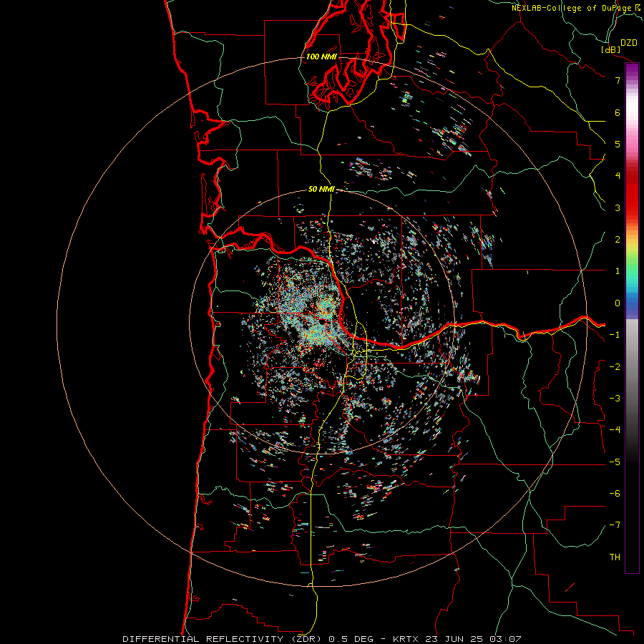Click the "23 JUN 25" date text
Screen dimensions: 644x644
pyautogui.click(x=454, y=639)
